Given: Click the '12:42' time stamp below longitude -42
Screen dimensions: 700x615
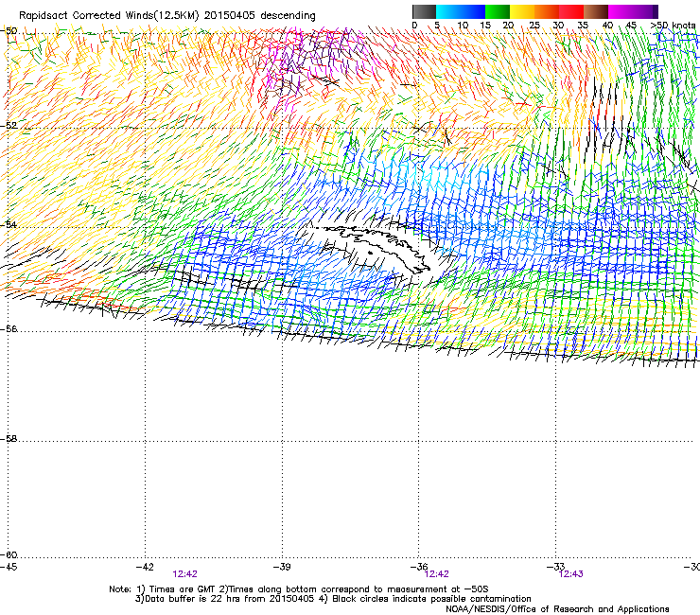Looking at the screenshot, I should click(x=184, y=574).
